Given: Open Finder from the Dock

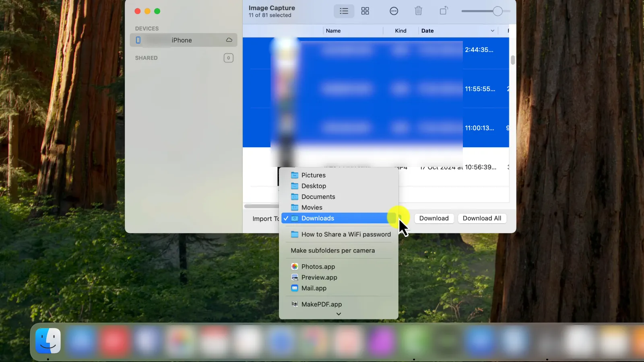Looking at the screenshot, I should point(48,341).
